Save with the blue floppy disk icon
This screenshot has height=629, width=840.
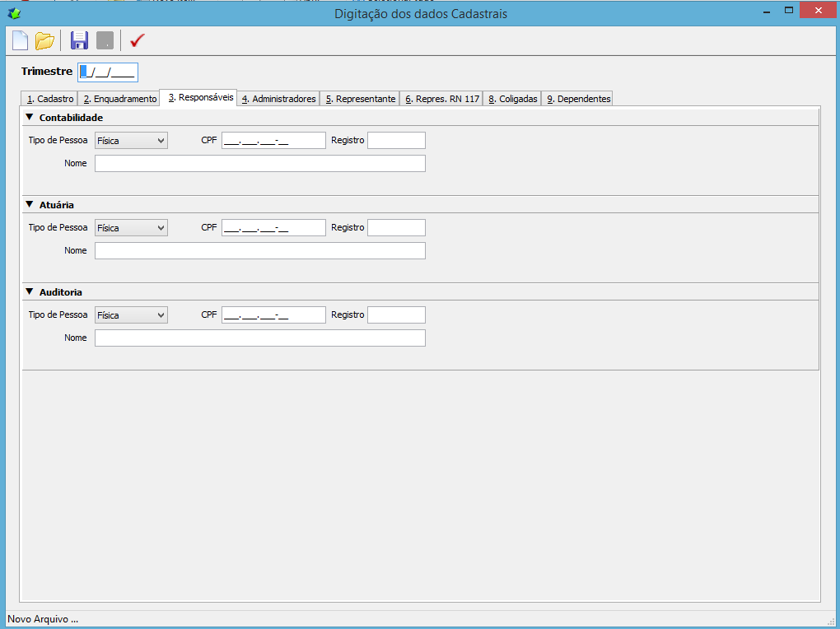tap(79, 40)
